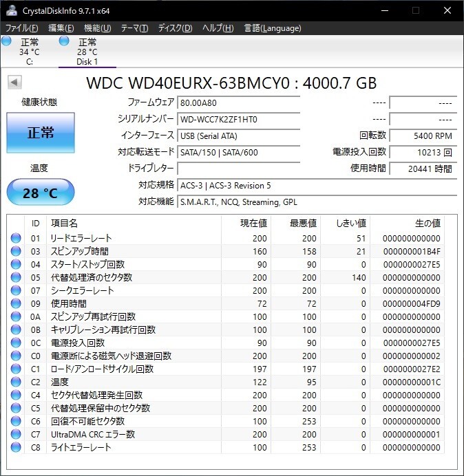The height and width of the screenshot is (476, 464).
Task: Click the CrystalDiskInfo app icon in title bar
Action: pos(12,10)
